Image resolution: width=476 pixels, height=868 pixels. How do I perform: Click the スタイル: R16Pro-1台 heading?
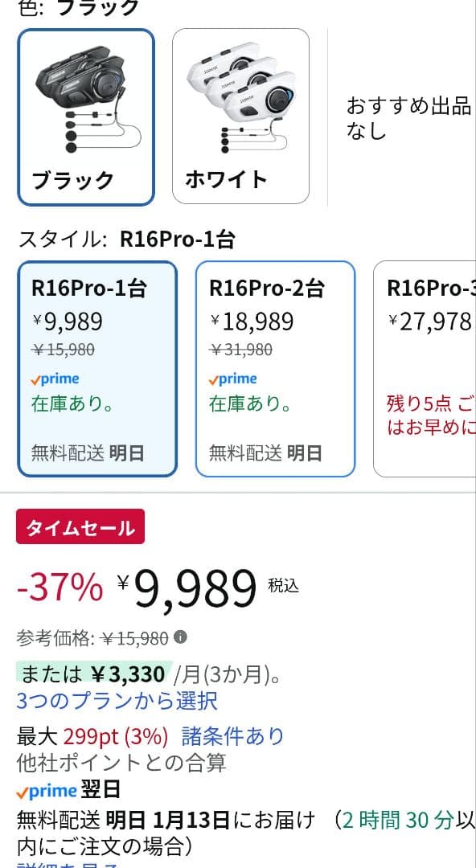pos(105,240)
